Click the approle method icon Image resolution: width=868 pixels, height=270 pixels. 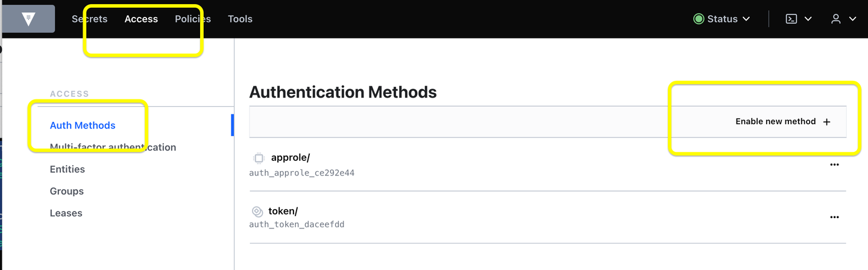[259, 158]
